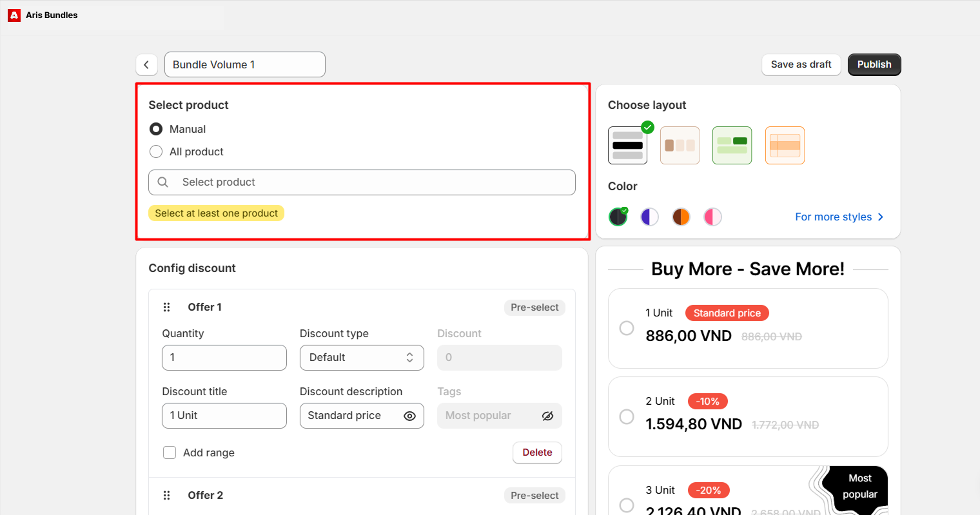
Task: Click the Select at least one product warning
Action: point(217,213)
